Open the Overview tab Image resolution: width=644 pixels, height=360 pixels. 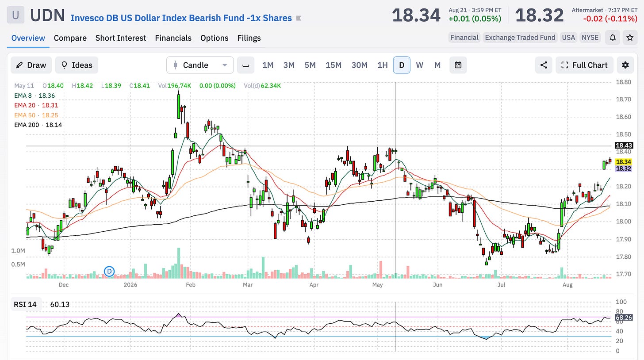[28, 38]
